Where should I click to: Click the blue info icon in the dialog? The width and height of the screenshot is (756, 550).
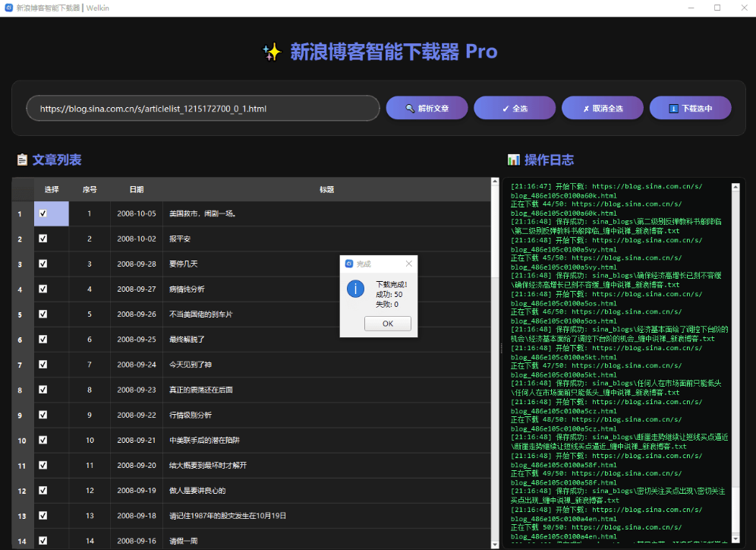pos(355,289)
